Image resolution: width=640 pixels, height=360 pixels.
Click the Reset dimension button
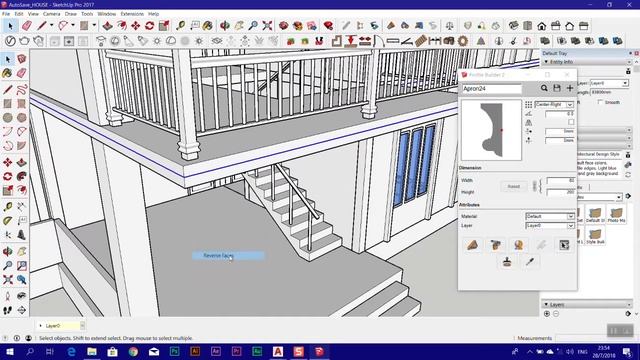click(x=513, y=187)
